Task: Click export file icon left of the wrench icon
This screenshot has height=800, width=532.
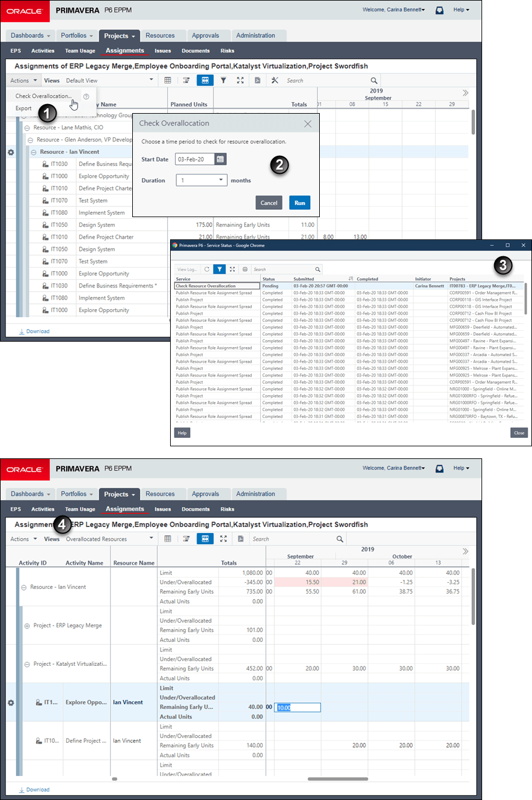Action: pos(257,80)
